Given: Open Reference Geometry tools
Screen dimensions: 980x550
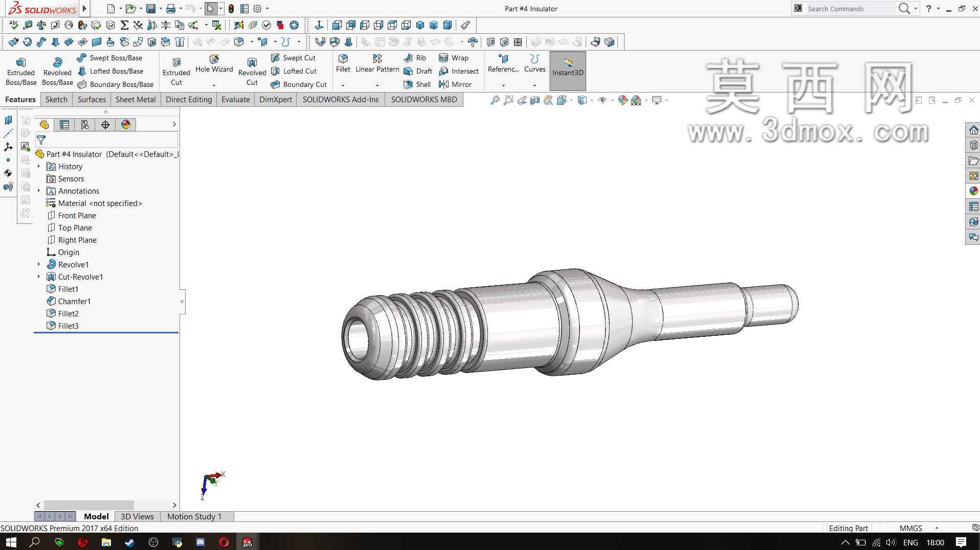Looking at the screenshot, I should point(503,64).
